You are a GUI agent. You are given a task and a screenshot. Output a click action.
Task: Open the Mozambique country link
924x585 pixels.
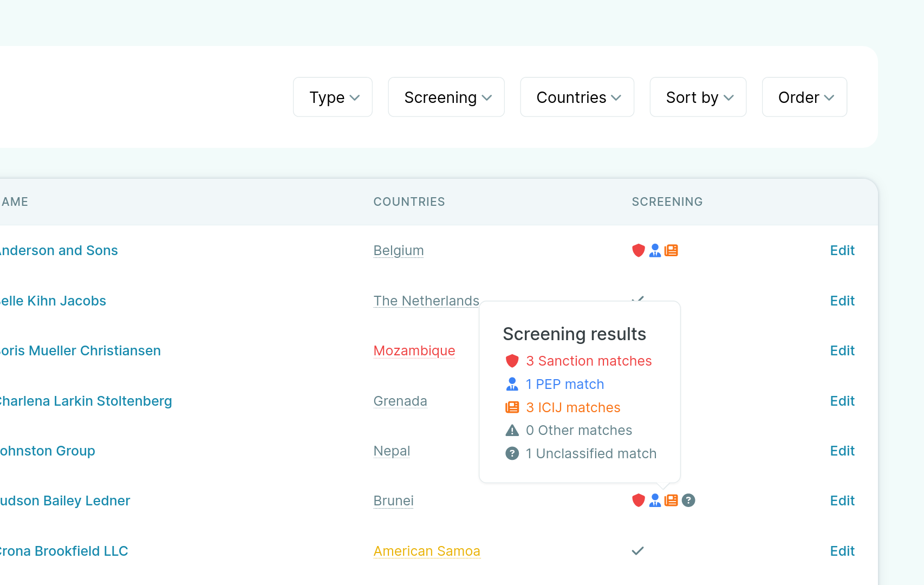pyautogui.click(x=414, y=350)
